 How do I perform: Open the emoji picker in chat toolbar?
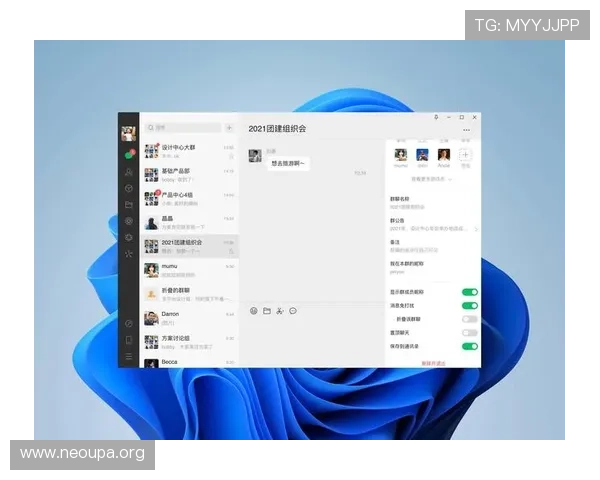[x=253, y=311]
